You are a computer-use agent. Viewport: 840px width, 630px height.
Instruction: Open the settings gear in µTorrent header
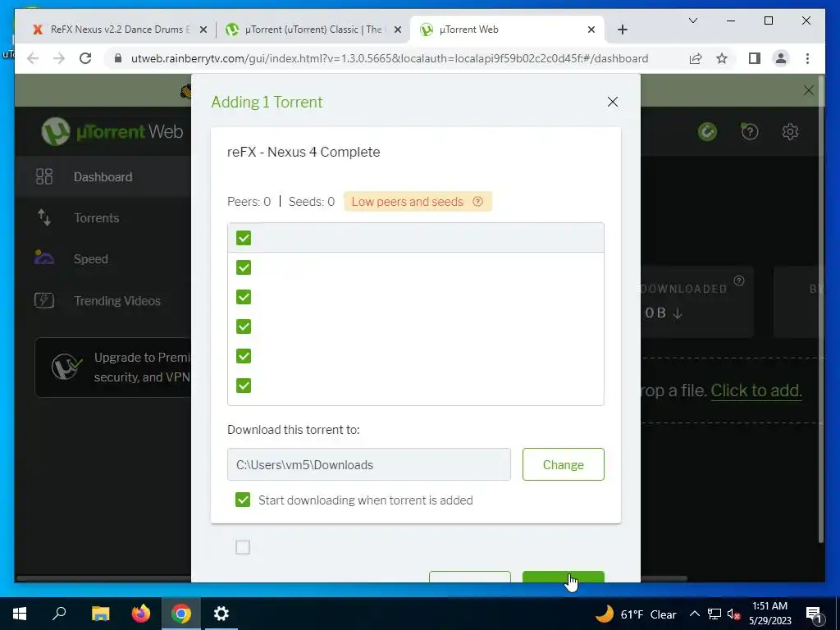click(x=790, y=131)
